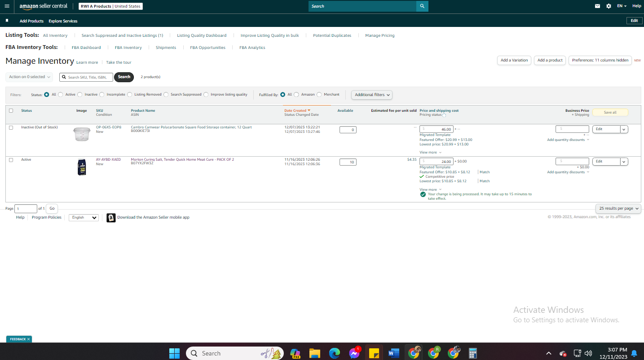Sort by the Date Created column header
The width and height of the screenshot is (644, 360).
tap(297, 110)
